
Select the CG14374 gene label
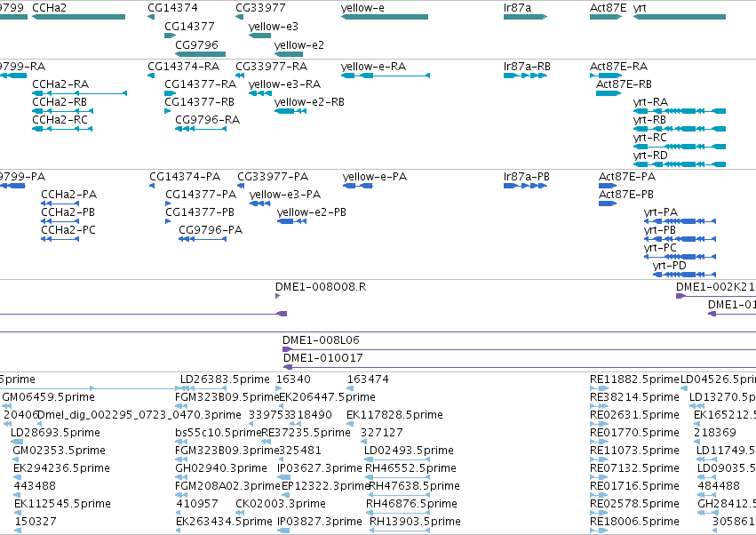(x=172, y=8)
